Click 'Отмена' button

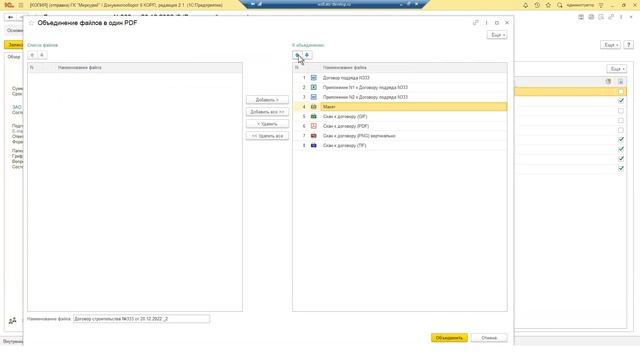489,338
